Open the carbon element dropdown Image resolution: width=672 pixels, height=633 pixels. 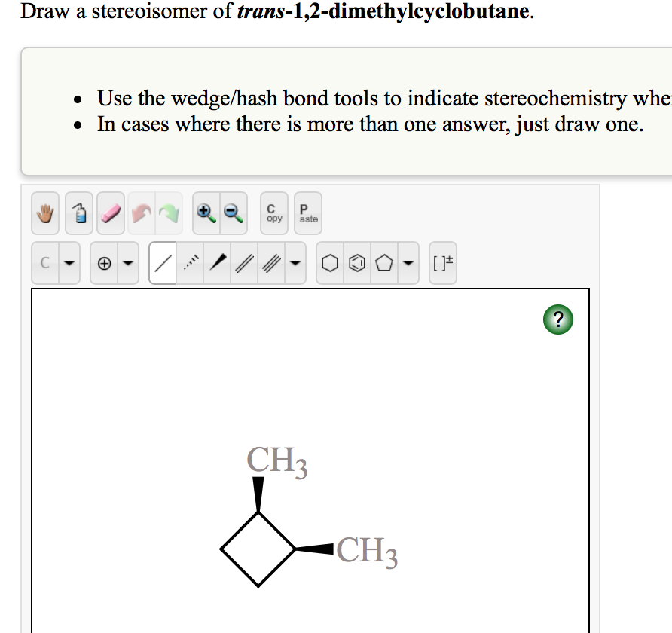point(67,263)
